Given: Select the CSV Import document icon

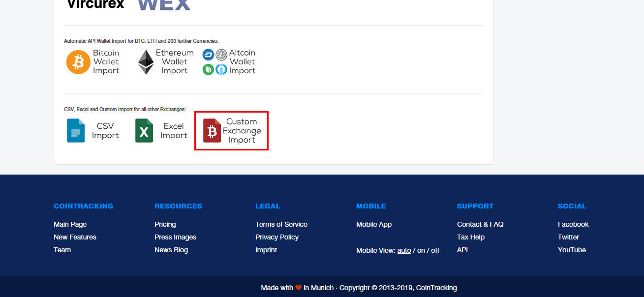Looking at the screenshot, I should pyautogui.click(x=76, y=131).
